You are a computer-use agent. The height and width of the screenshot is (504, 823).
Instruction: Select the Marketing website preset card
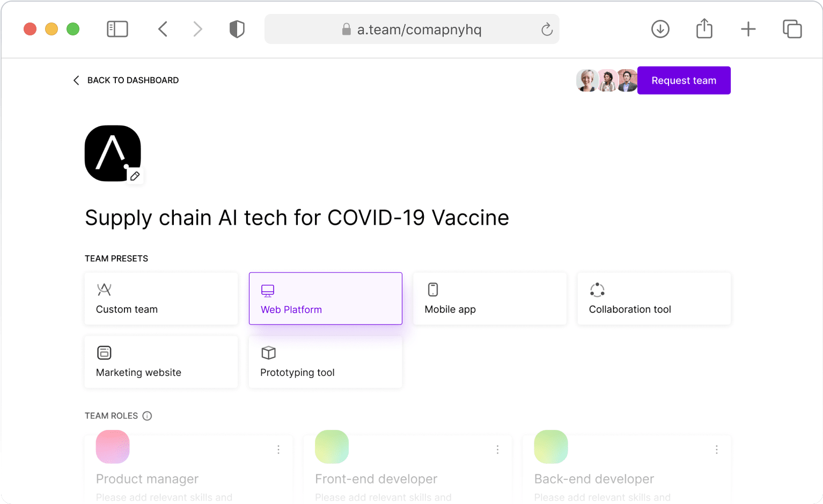coord(161,362)
